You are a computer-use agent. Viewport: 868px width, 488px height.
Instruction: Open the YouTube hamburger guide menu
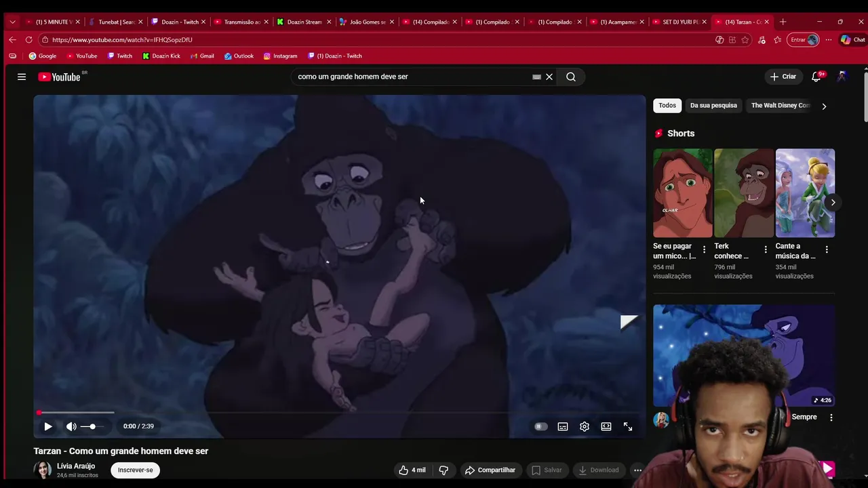click(x=22, y=77)
